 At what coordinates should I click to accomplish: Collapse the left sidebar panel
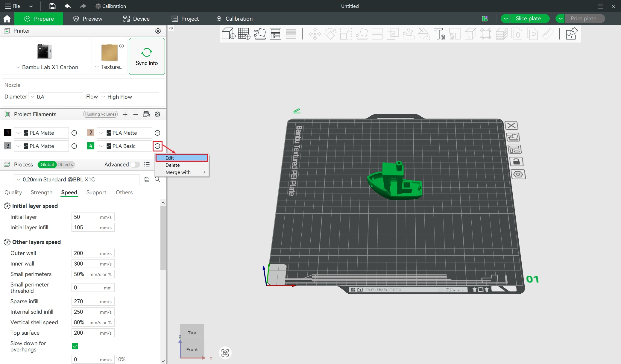171,28
